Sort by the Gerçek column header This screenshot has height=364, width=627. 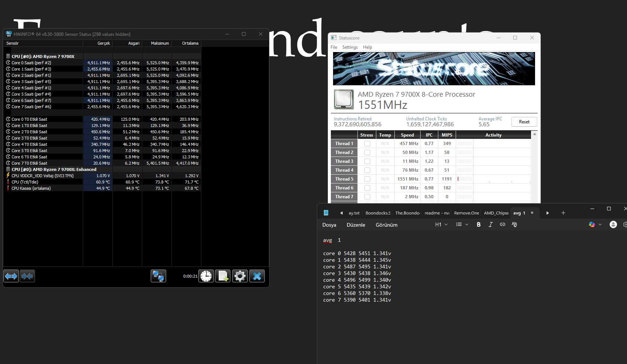[x=98, y=43]
